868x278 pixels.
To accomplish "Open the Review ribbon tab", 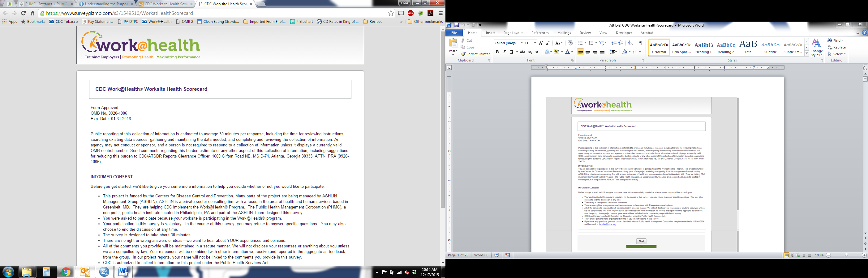I will click(x=585, y=33).
